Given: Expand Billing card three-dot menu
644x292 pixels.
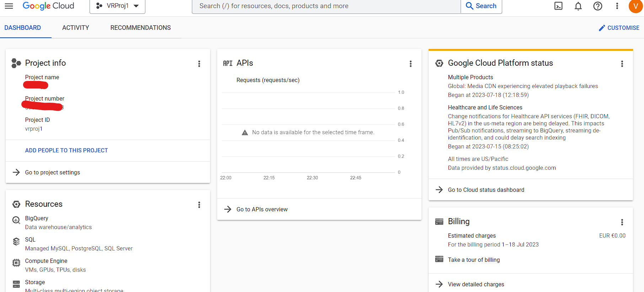Looking at the screenshot, I should [622, 222].
